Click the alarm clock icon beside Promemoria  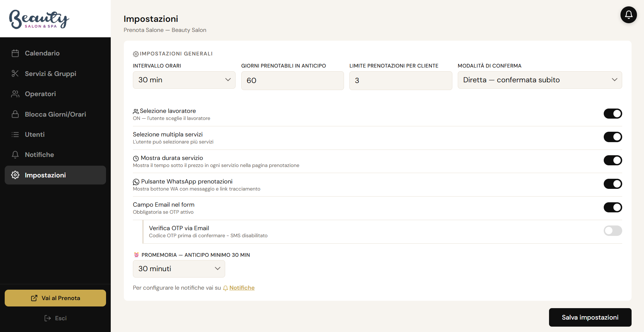pyautogui.click(x=136, y=255)
